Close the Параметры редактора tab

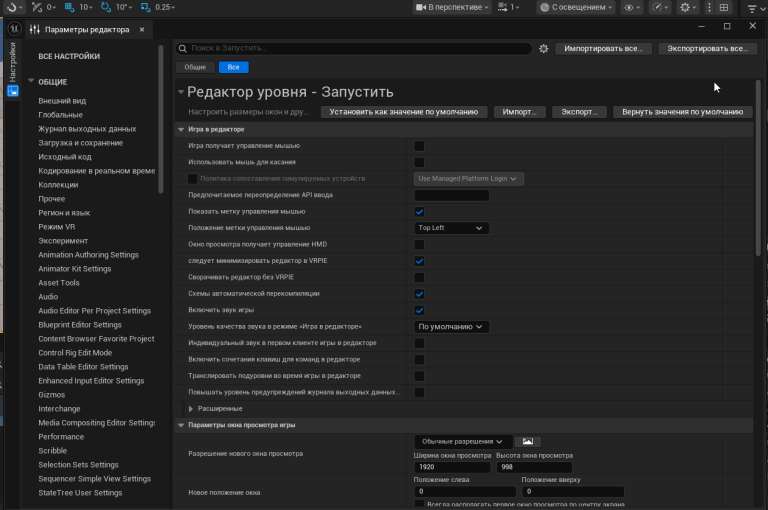[x=142, y=29]
